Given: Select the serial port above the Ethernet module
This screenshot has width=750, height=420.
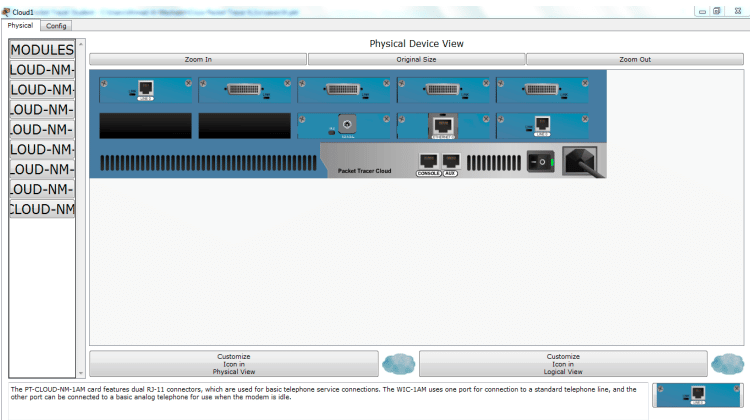Looking at the screenshot, I should click(442, 89).
